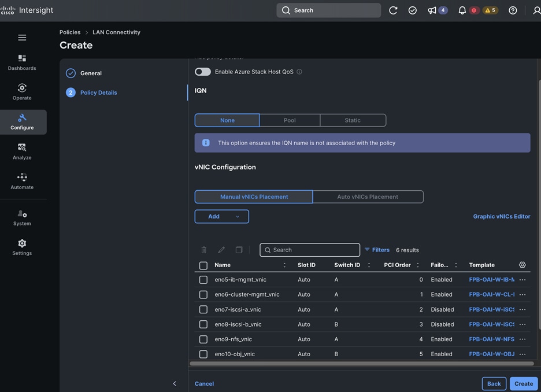Image resolution: width=541 pixels, height=392 pixels.
Task: Sort the table by Failover column
Action: coord(456,265)
